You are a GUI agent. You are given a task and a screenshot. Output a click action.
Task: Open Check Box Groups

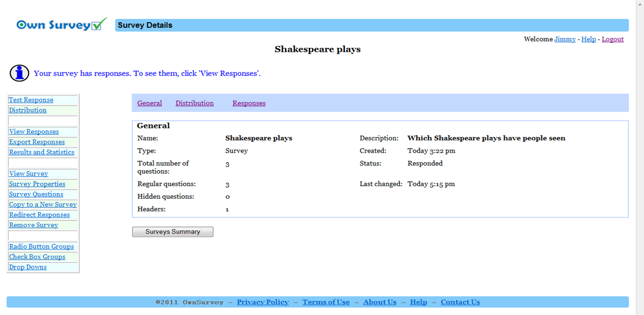point(37,257)
